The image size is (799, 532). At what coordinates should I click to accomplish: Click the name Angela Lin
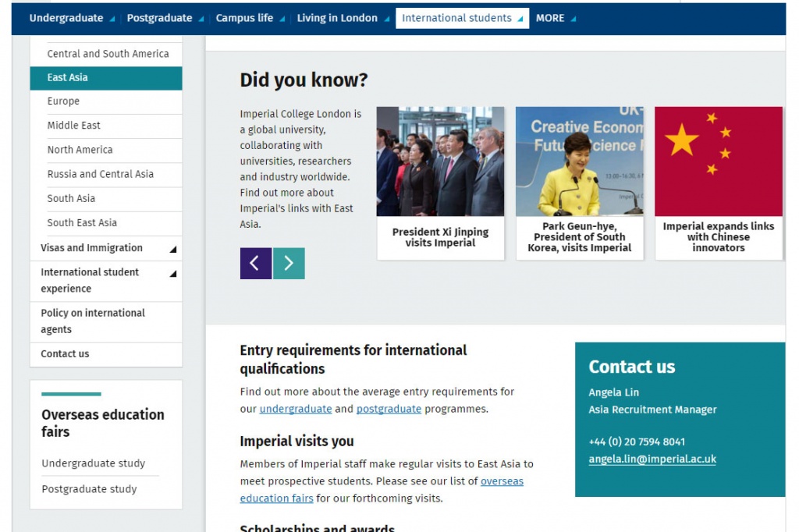coord(613,392)
